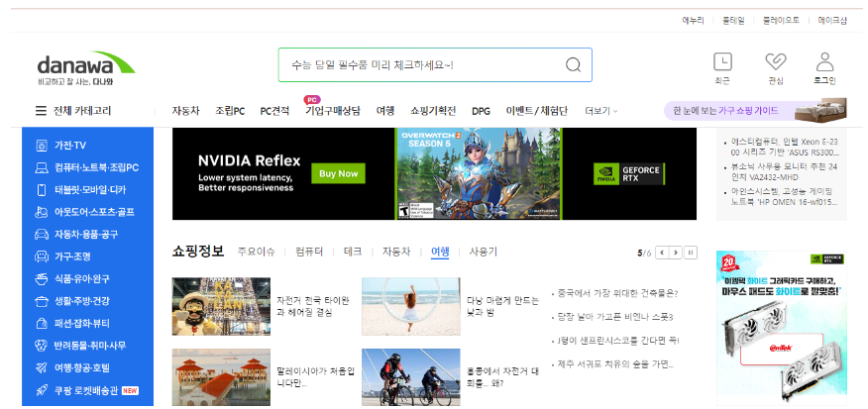Screen dimensions: 868x409
Task: Open the 조립PC menu item
Action: (230, 111)
